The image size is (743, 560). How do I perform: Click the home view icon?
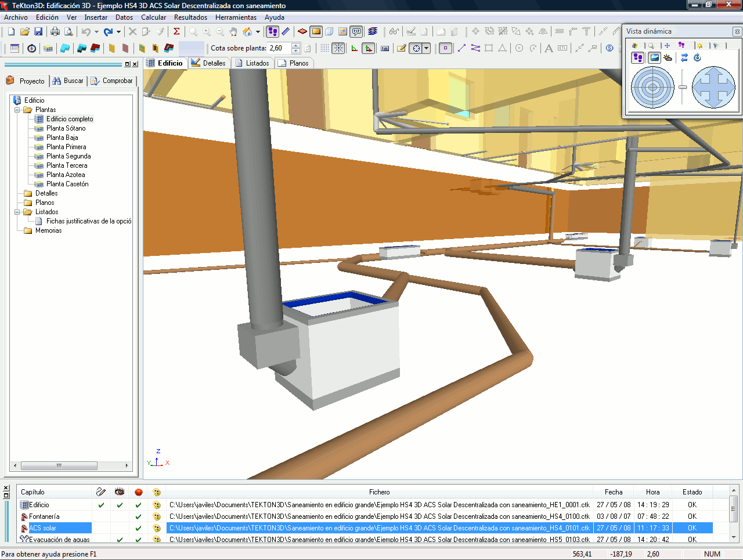248,32
